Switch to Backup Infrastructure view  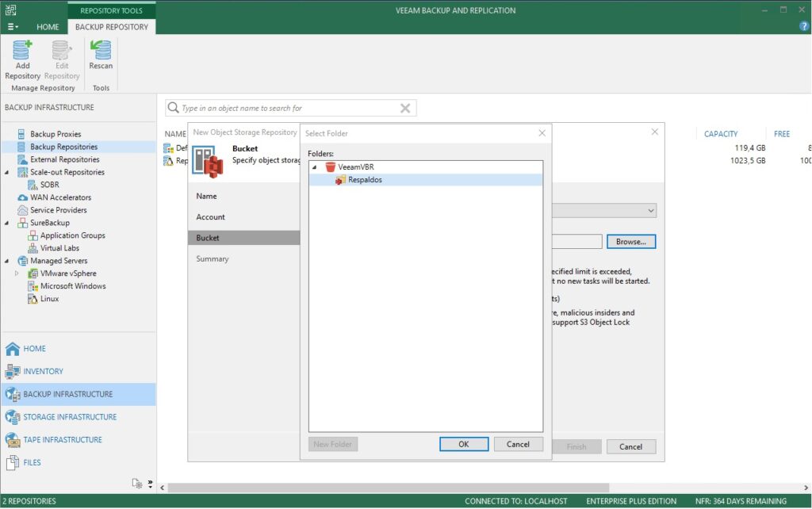pos(79,395)
